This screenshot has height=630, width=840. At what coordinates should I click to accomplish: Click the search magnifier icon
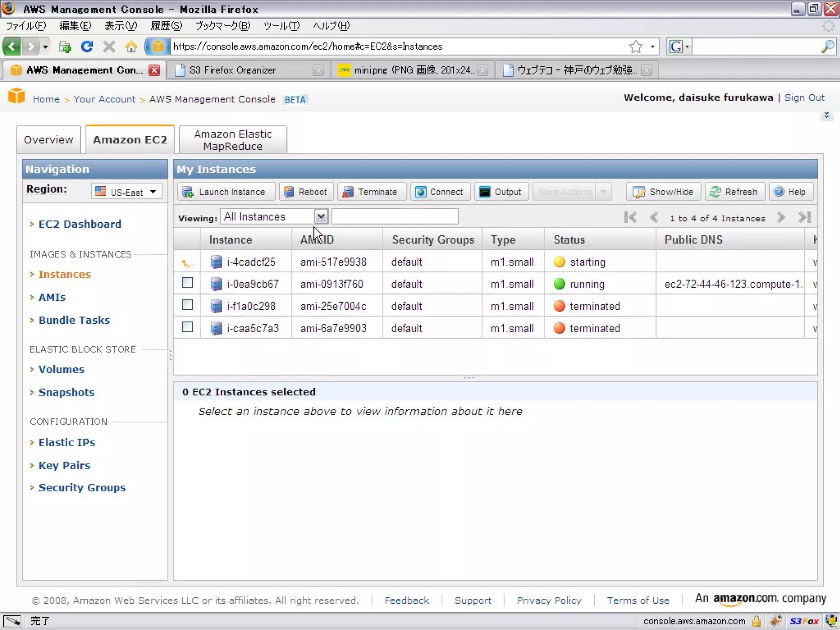(828, 46)
